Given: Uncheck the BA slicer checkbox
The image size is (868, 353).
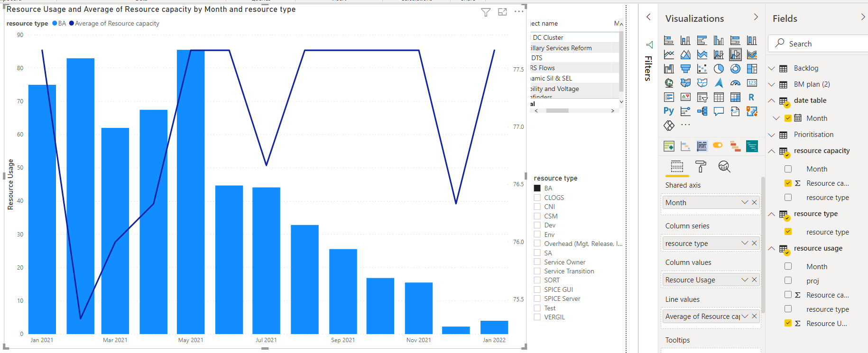Looking at the screenshot, I should (537, 188).
